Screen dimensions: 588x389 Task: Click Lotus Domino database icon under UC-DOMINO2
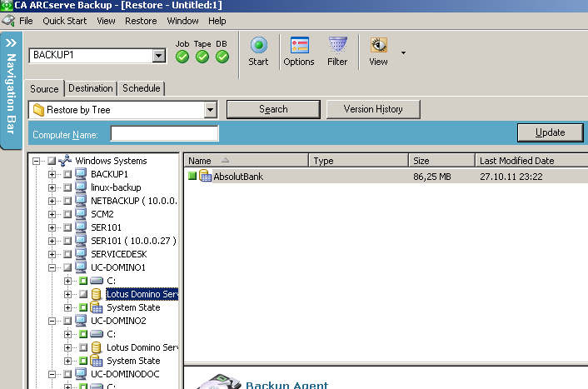point(96,347)
